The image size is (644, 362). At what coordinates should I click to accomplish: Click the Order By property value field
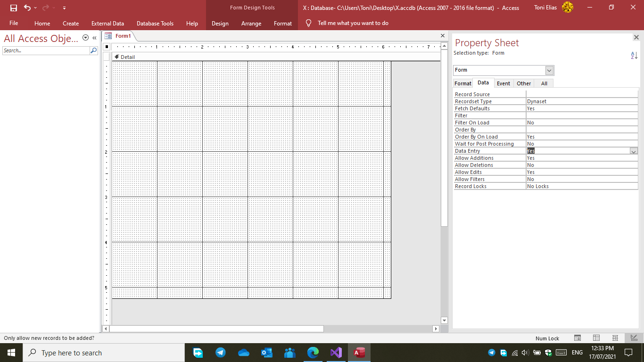[x=582, y=130]
